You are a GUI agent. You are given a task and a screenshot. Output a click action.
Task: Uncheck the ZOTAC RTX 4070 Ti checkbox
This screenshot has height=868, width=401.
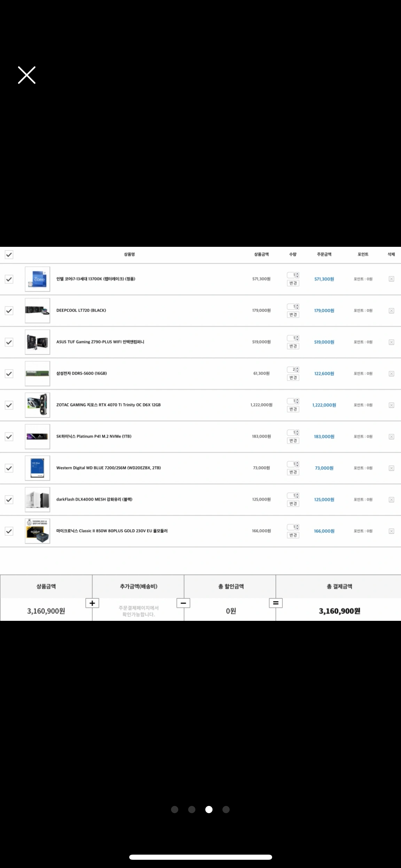(x=9, y=405)
